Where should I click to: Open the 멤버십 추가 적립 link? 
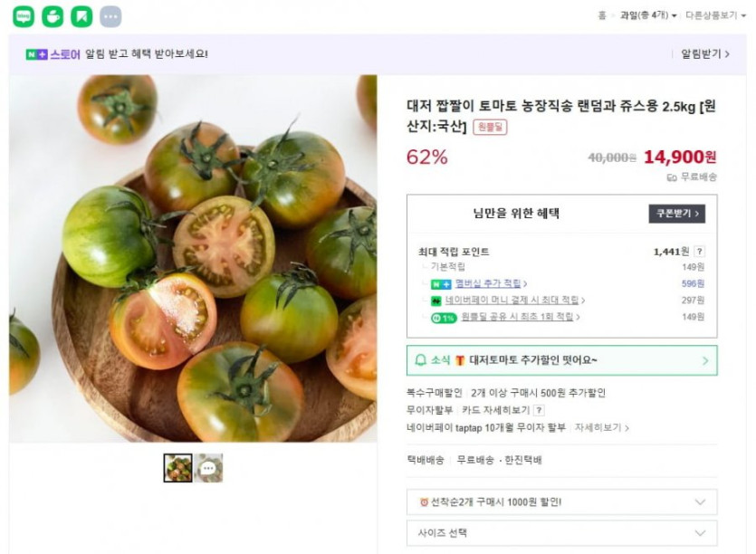pos(490,284)
